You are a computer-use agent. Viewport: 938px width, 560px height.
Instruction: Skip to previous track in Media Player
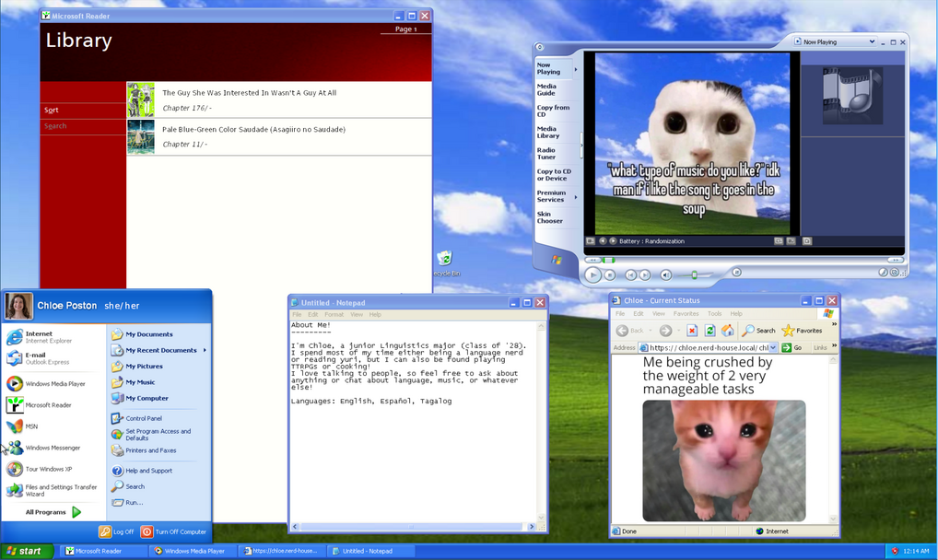point(630,275)
